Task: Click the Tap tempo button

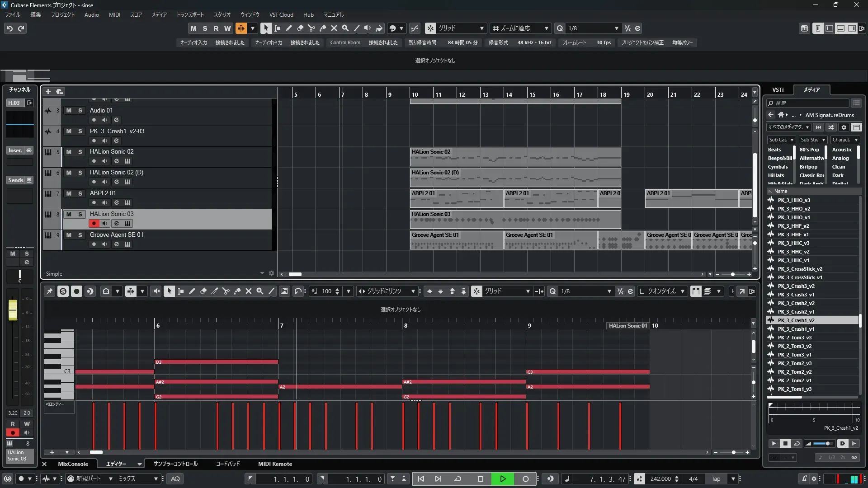Action: [716, 479]
